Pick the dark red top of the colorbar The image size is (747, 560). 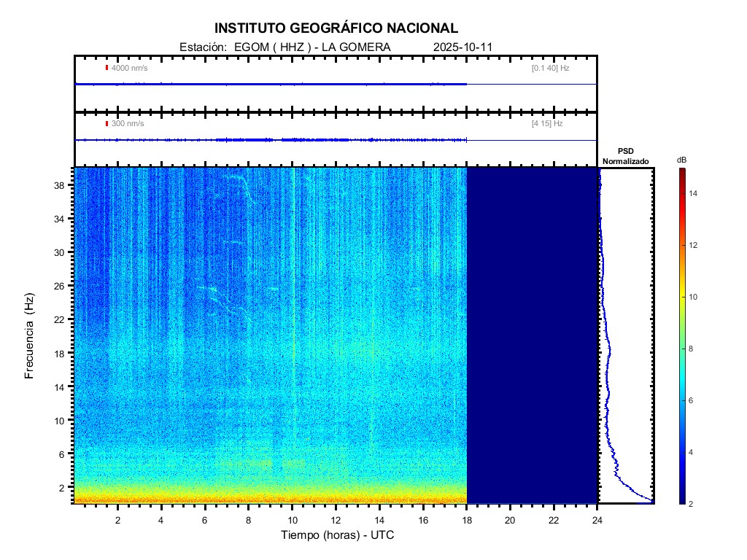click(x=681, y=172)
